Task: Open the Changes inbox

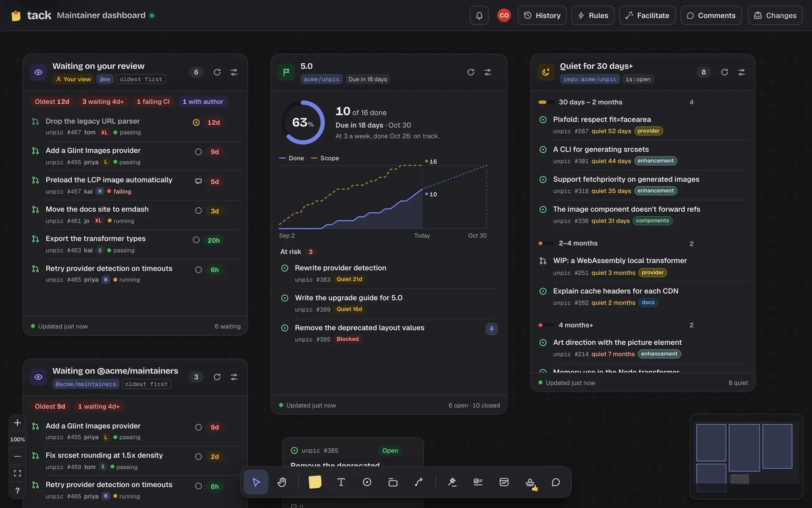Action: point(775,15)
